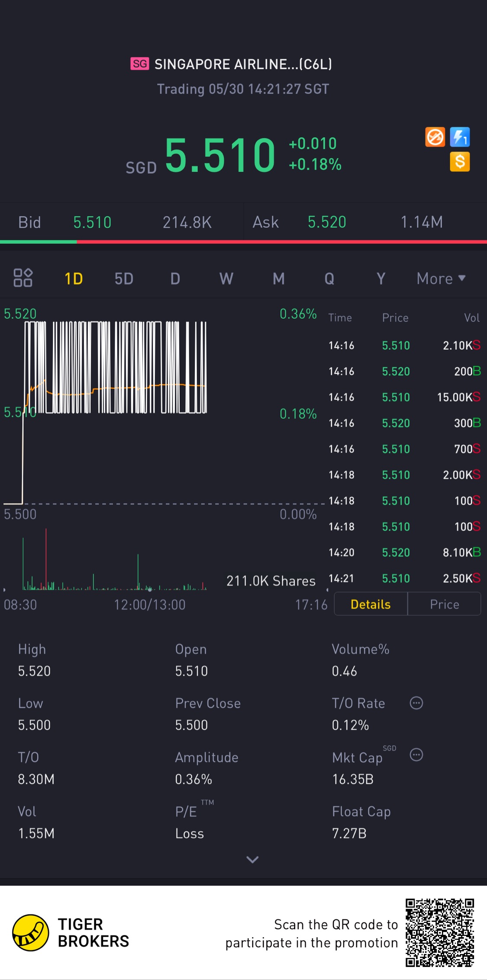Tap the blue lightning level badge icon

coord(460,137)
